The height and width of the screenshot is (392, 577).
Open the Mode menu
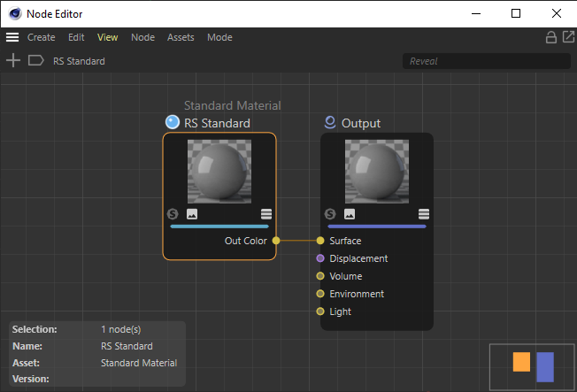coord(219,37)
